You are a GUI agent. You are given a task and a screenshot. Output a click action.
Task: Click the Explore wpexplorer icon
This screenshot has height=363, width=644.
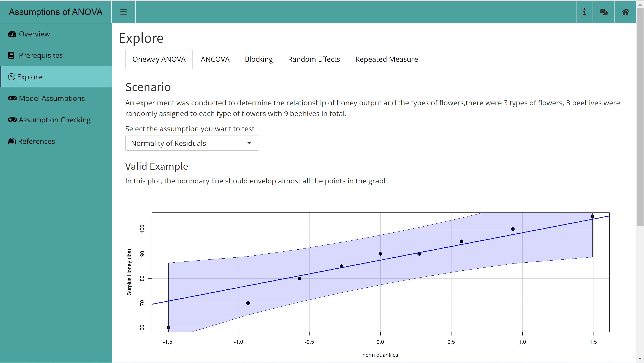point(11,77)
